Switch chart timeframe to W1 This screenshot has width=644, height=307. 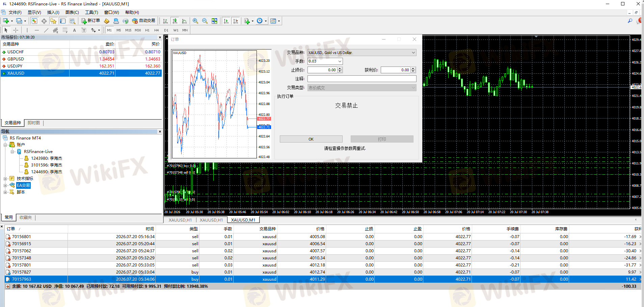point(176,30)
